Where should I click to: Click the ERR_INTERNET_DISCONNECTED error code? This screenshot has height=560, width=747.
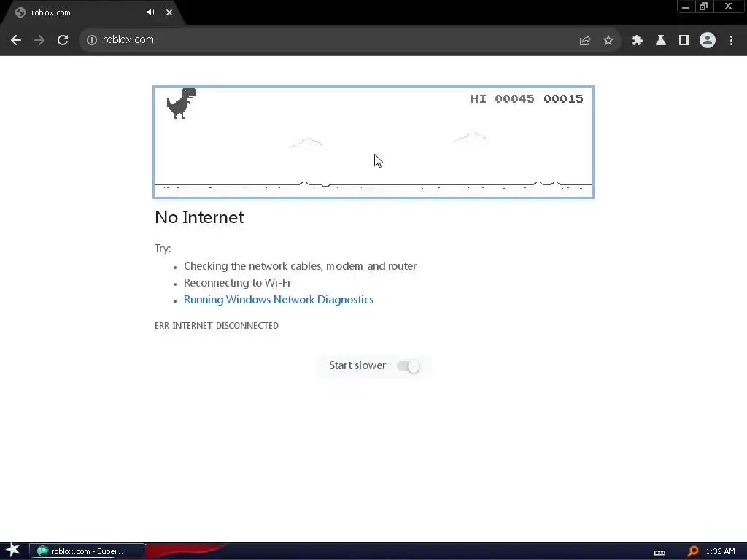[x=217, y=326]
